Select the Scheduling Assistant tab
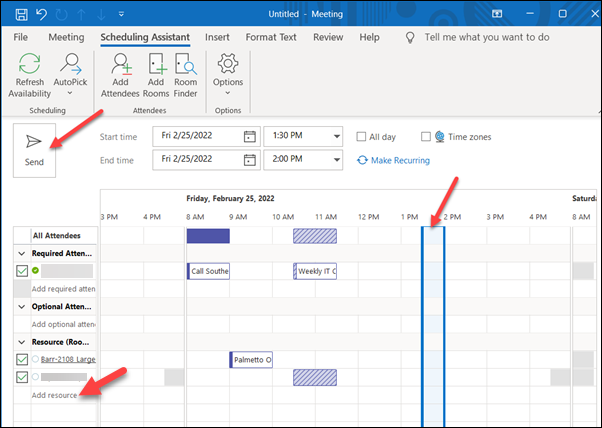The height and width of the screenshot is (428, 602). coord(145,37)
